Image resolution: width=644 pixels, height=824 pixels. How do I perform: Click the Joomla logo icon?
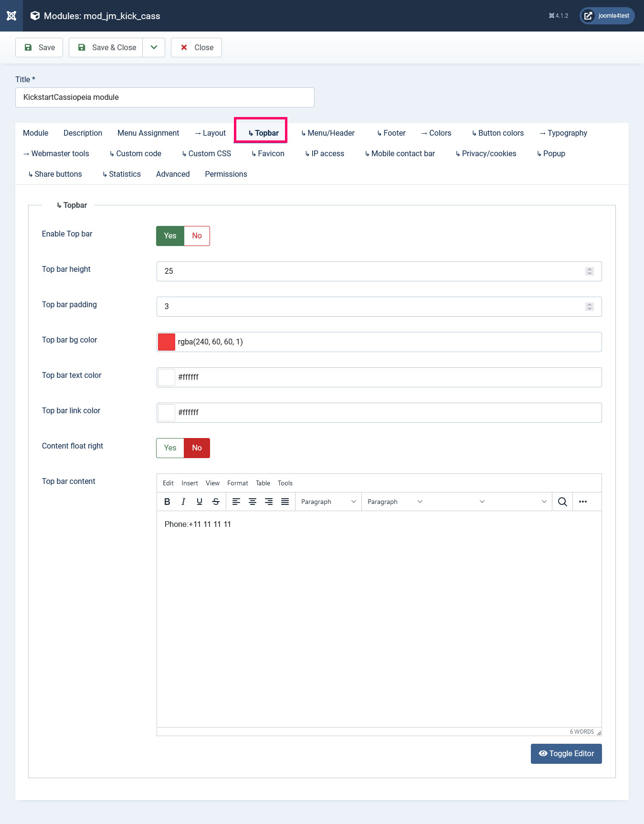tap(11, 16)
